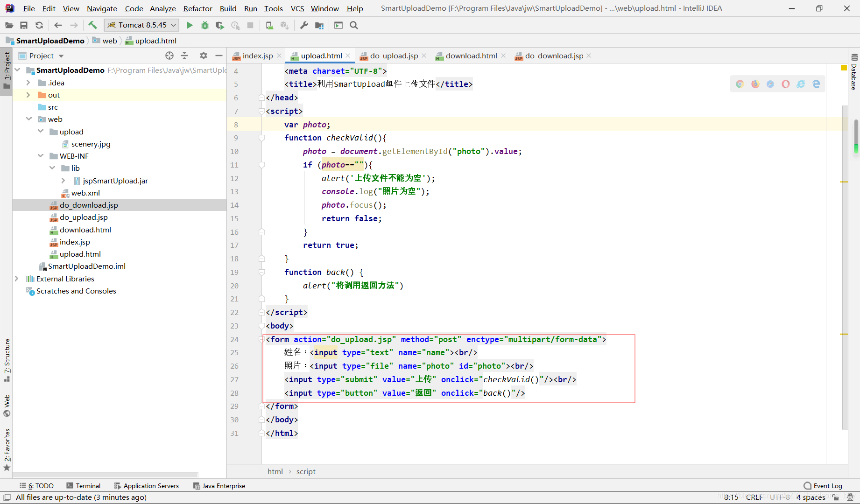Collapse the web folder
The width and height of the screenshot is (860, 504).
(28, 119)
